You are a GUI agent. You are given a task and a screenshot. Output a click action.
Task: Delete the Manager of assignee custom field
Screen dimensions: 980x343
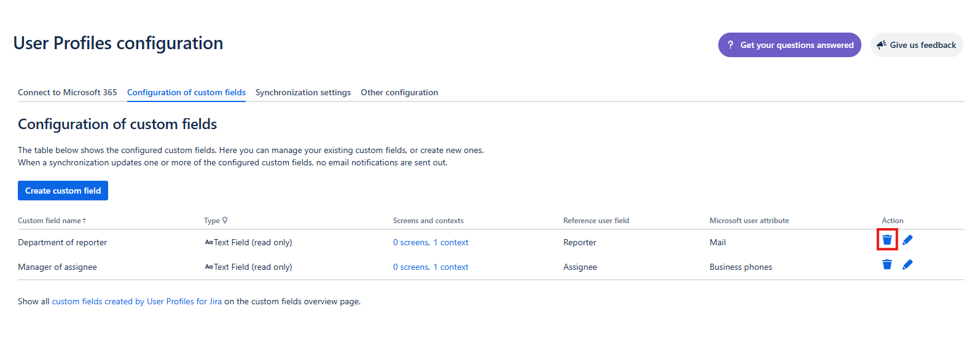[887, 264]
